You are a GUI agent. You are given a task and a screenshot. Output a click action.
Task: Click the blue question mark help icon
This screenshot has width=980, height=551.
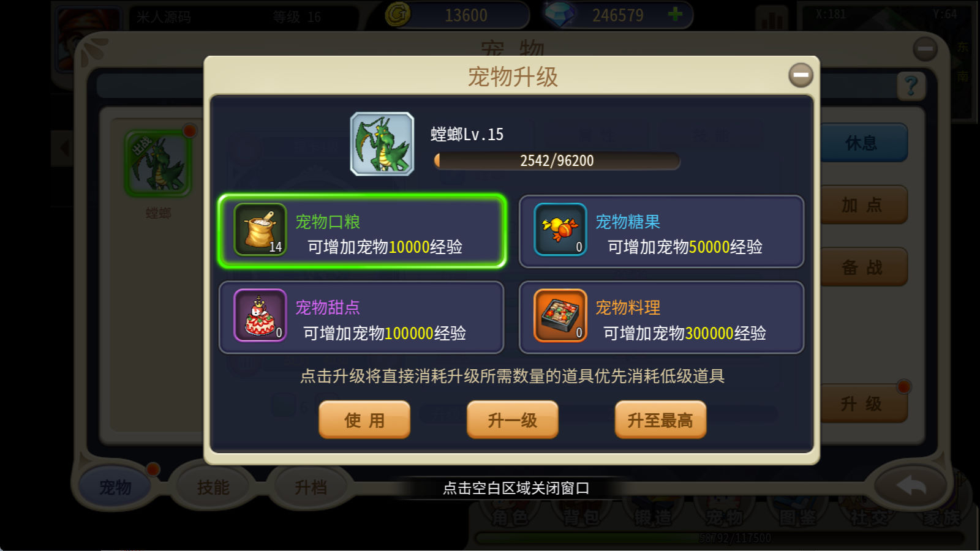pyautogui.click(x=911, y=86)
